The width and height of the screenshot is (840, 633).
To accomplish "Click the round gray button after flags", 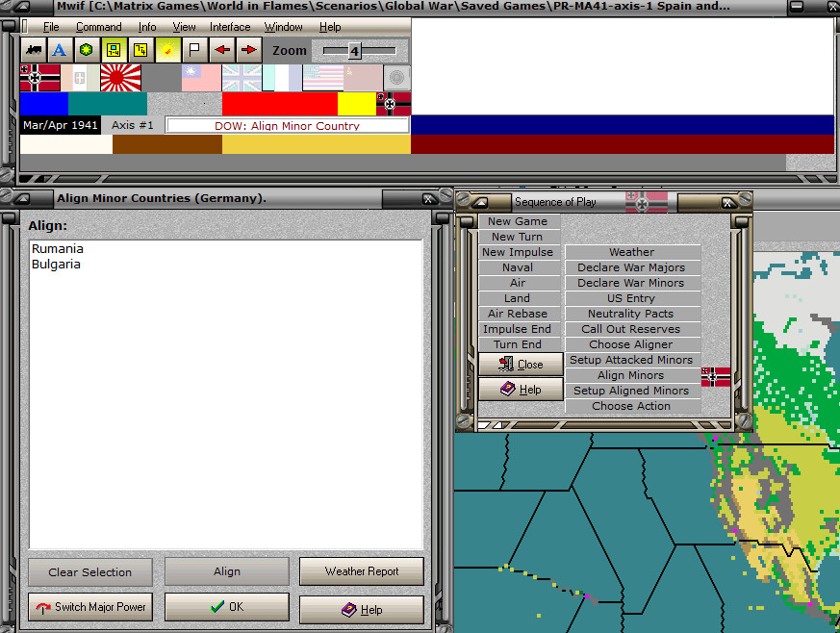I will [x=397, y=78].
